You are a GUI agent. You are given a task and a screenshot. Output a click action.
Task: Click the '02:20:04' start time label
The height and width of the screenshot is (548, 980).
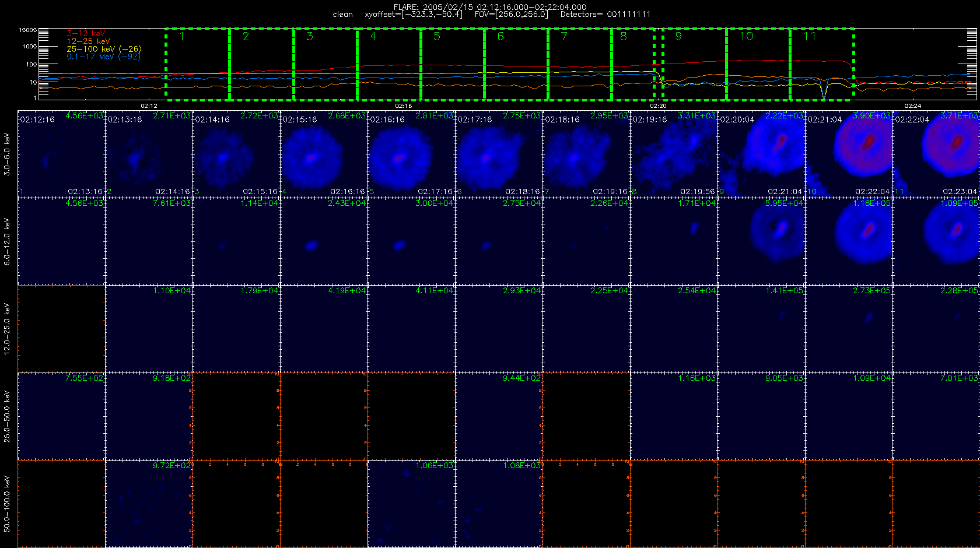(737, 120)
